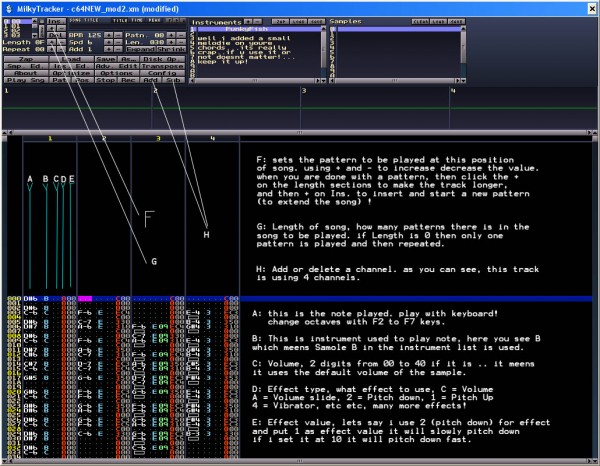Screen dimensions: 600x466
Task: Remove a channel with the Sub button
Action: click(174, 80)
